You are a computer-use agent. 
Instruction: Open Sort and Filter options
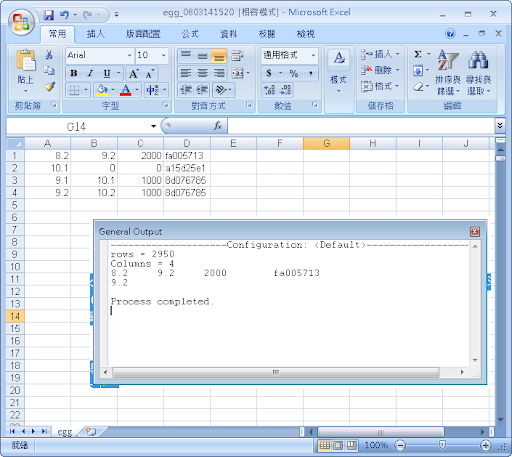[x=448, y=73]
